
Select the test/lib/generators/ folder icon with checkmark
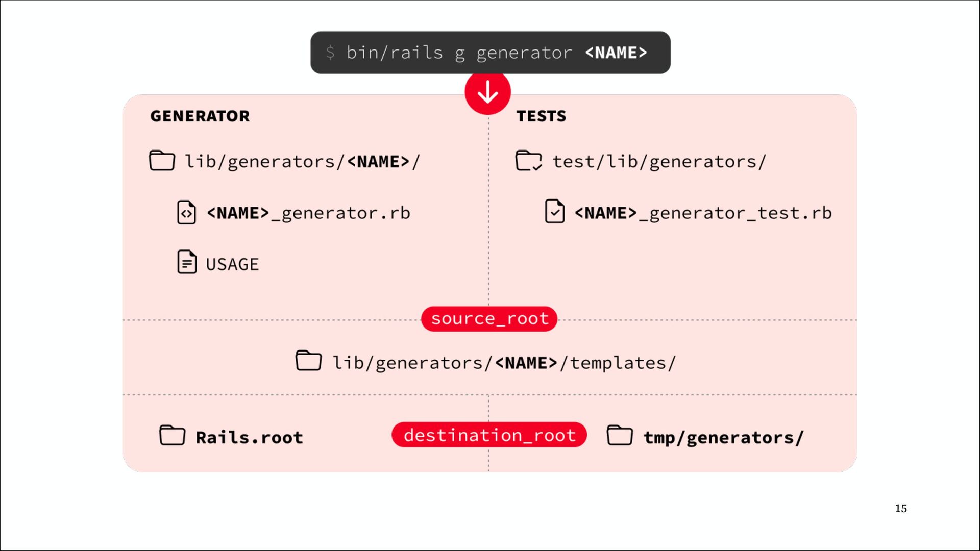pyautogui.click(x=529, y=161)
